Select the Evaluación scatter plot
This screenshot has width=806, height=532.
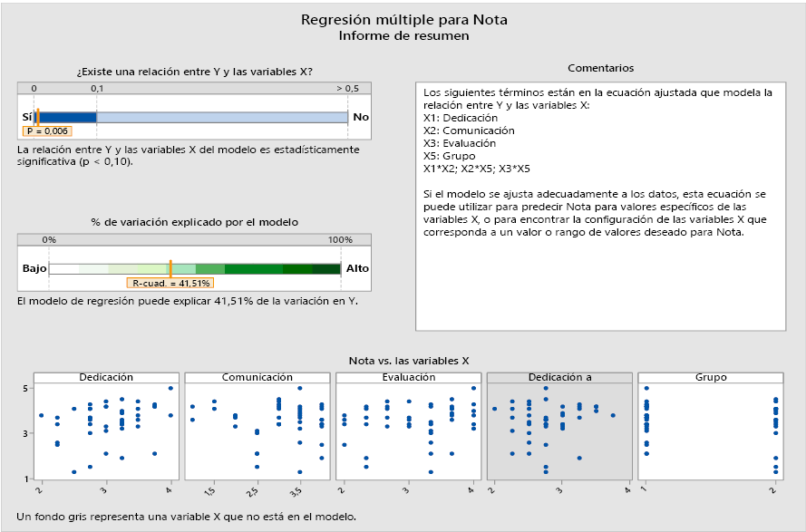(407, 430)
